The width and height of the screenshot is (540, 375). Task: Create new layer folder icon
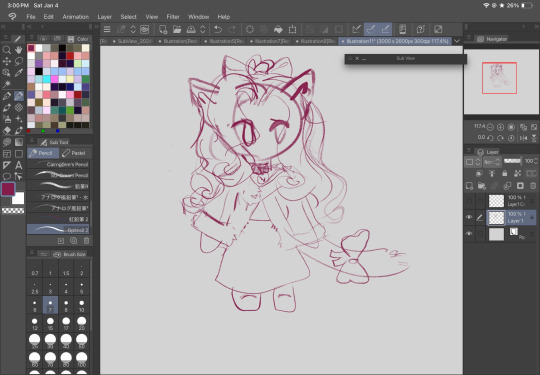point(481,186)
